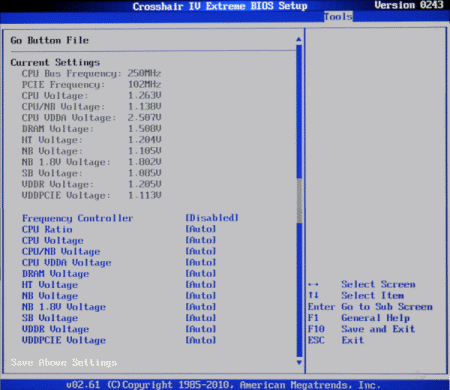Select the Frequency Controller label
This screenshot has height=390, width=450.
click(x=77, y=218)
